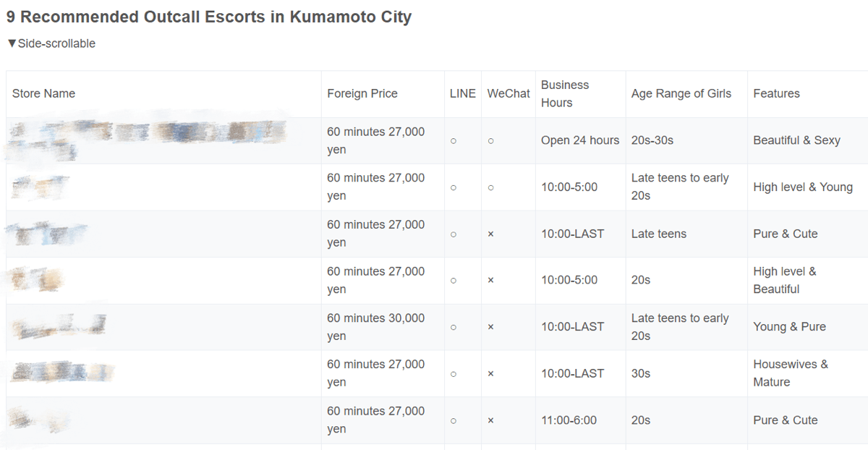Click the 9 Recommended Outcall Escorts heading
Viewport: 868px width, 450px height.
pyautogui.click(x=209, y=17)
